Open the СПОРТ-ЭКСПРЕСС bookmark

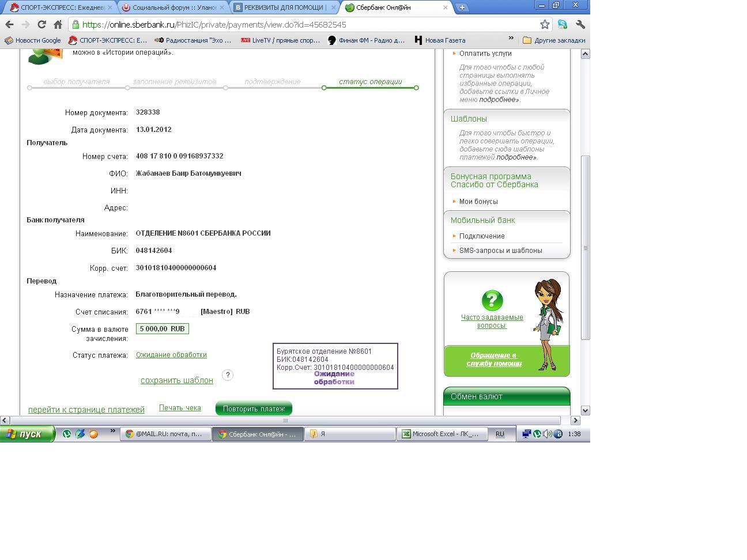point(108,40)
